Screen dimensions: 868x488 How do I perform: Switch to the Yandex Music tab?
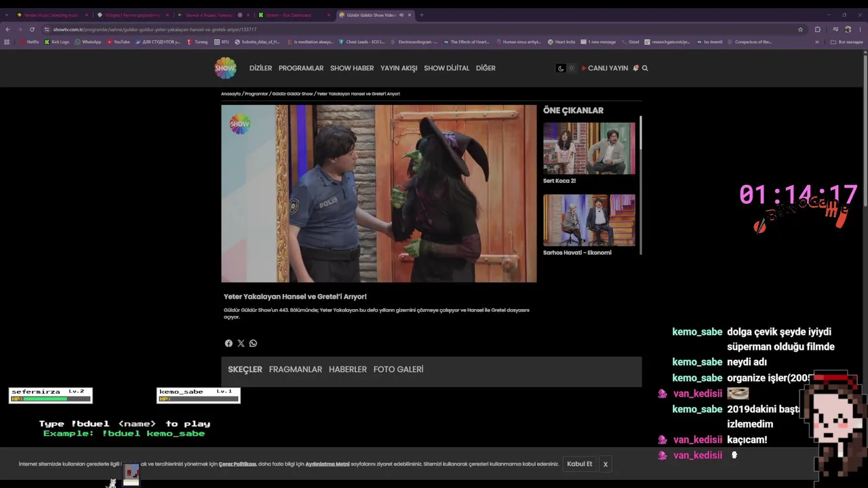[x=51, y=15]
